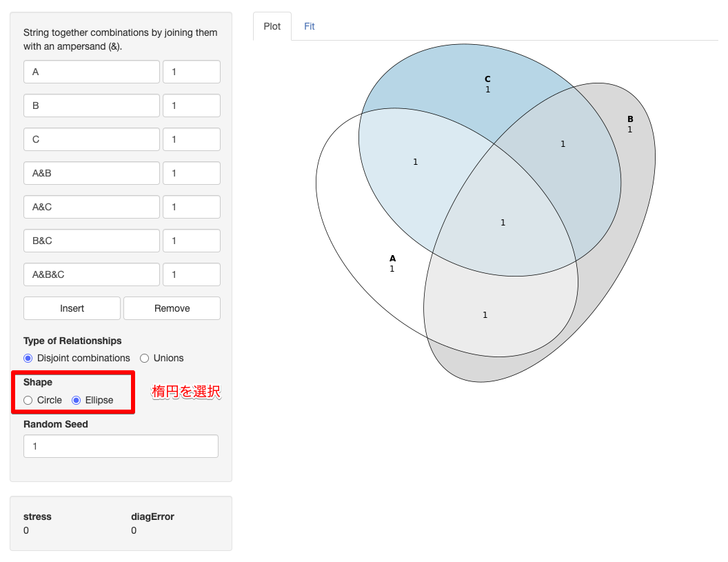Open the Fit tab
The image size is (728, 562).
(x=310, y=26)
